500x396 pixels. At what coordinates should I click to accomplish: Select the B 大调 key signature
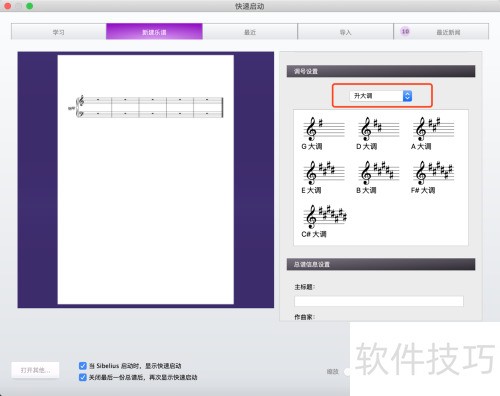click(378, 177)
